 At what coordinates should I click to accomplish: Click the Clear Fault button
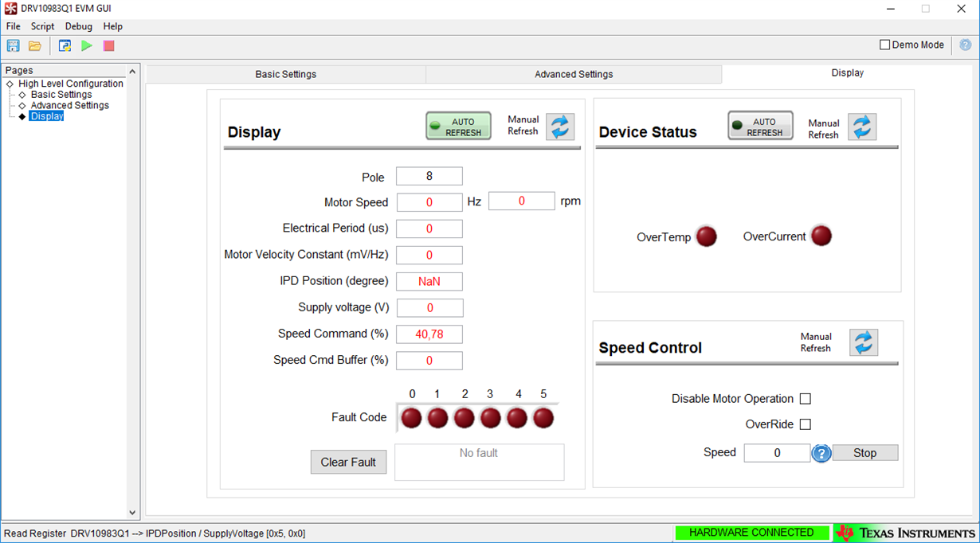click(x=348, y=463)
